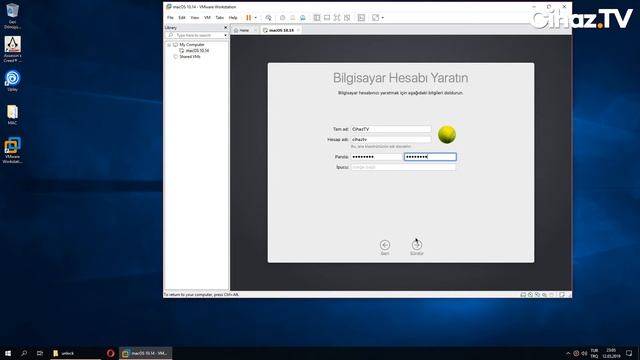This screenshot has width=640, height=360.
Task: Click the Unity mode toolbar icon
Action: (x=347, y=18)
